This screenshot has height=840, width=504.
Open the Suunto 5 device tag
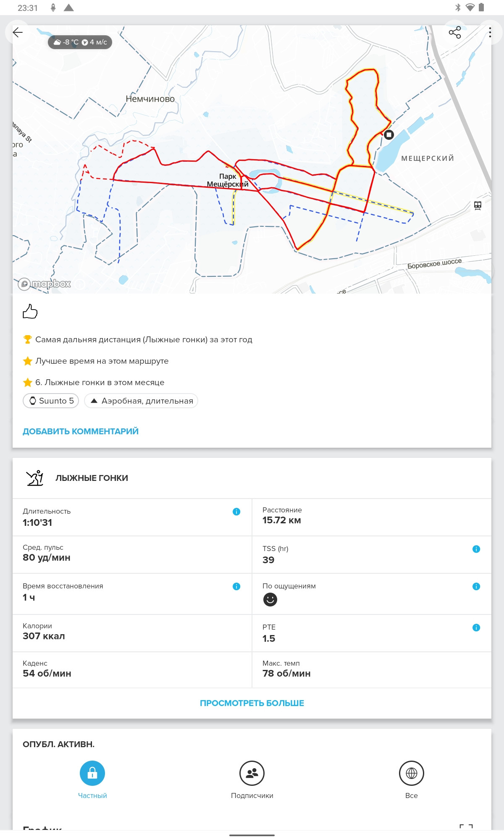(51, 401)
